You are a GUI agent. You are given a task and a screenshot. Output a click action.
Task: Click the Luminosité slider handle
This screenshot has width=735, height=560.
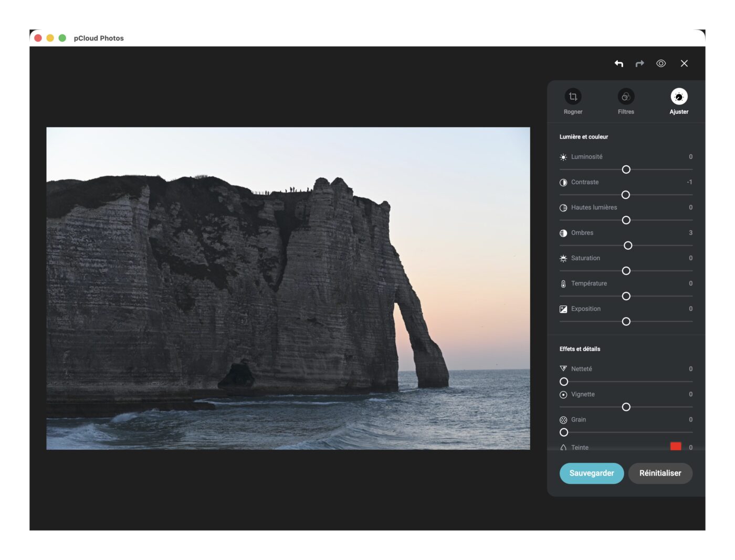pos(626,170)
